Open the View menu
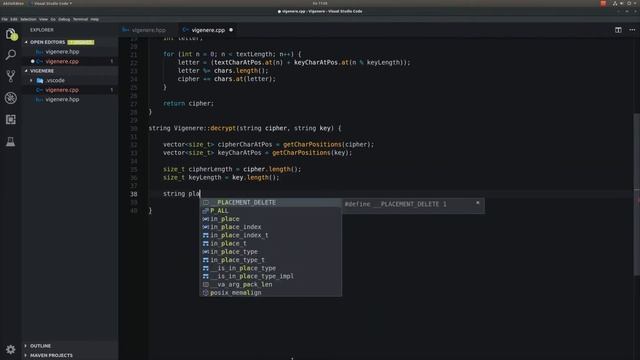Screen dimensions: 640x360 (x=43, y=19)
